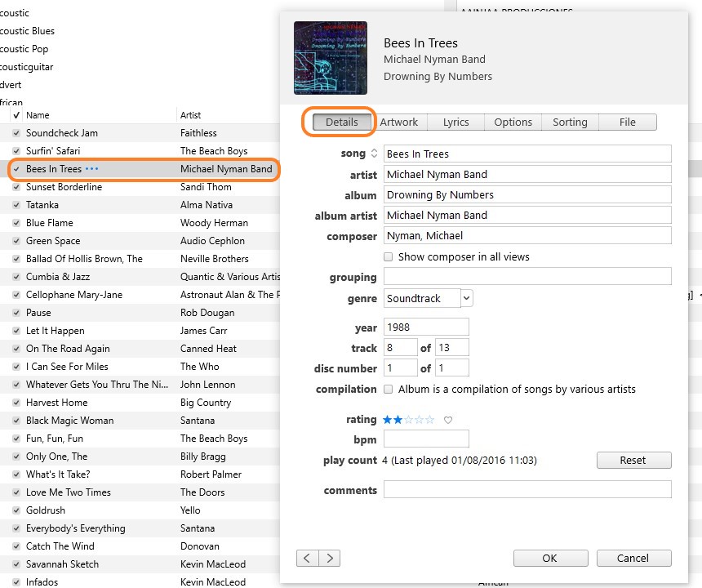The image size is (702, 588).
Task: Uncheck the Bees In Trees checkbox
Action: tap(16, 169)
